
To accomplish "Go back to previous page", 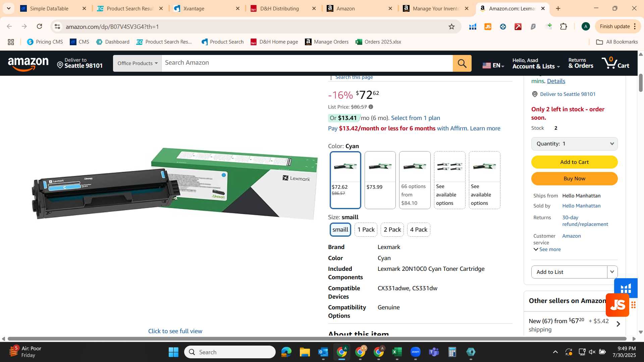I will coord(9,26).
